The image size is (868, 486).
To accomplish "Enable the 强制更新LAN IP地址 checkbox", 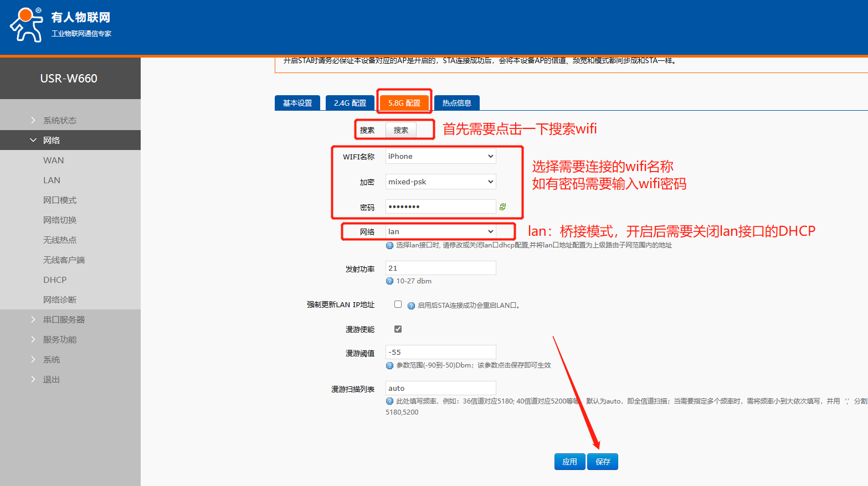I will 398,304.
